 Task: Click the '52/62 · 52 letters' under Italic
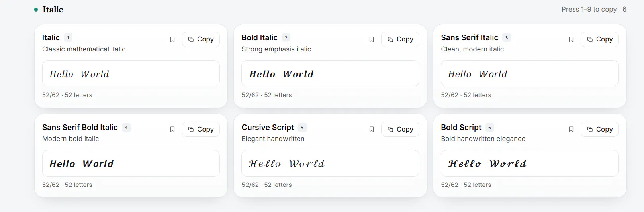(67, 95)
